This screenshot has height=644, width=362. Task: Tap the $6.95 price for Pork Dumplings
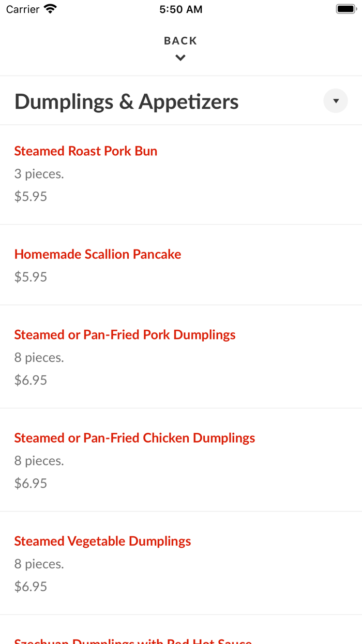[x=31, y=379]
